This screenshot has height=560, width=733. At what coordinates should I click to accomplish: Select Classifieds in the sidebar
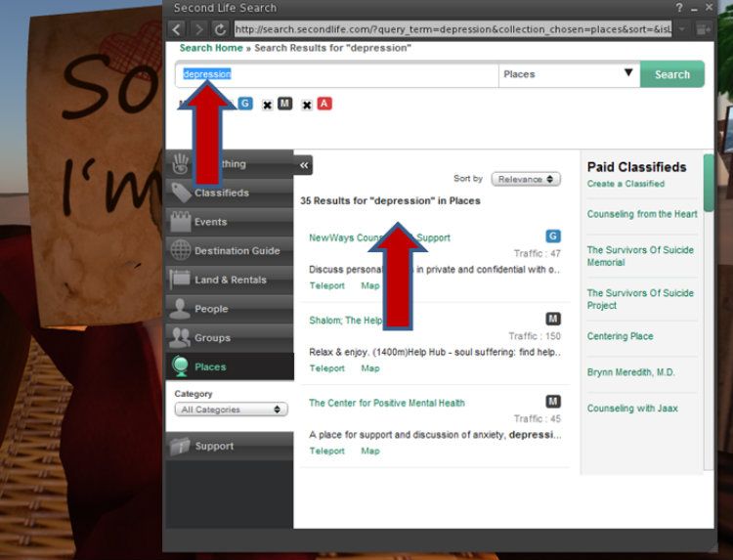coord(230,193)
